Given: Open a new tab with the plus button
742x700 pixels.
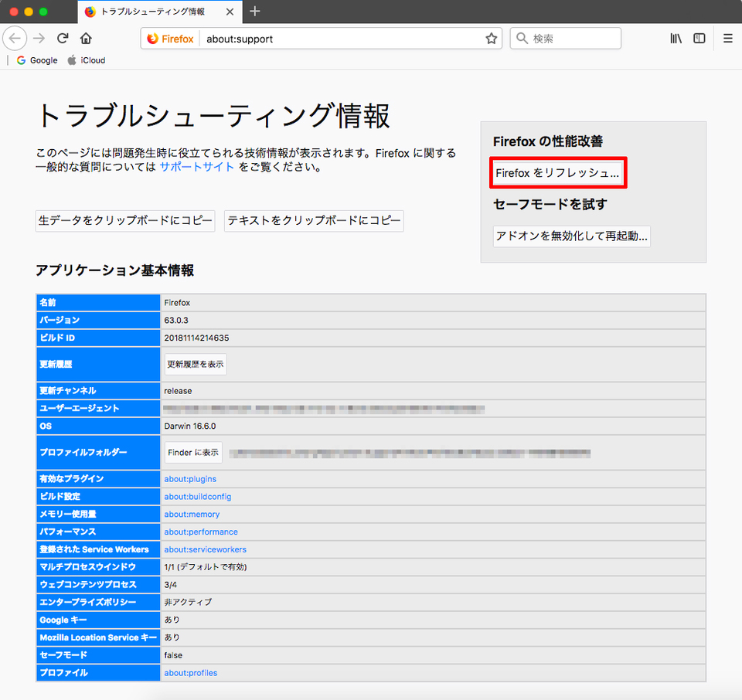Looking at the screenshot, I should click(x=256, y=12).
